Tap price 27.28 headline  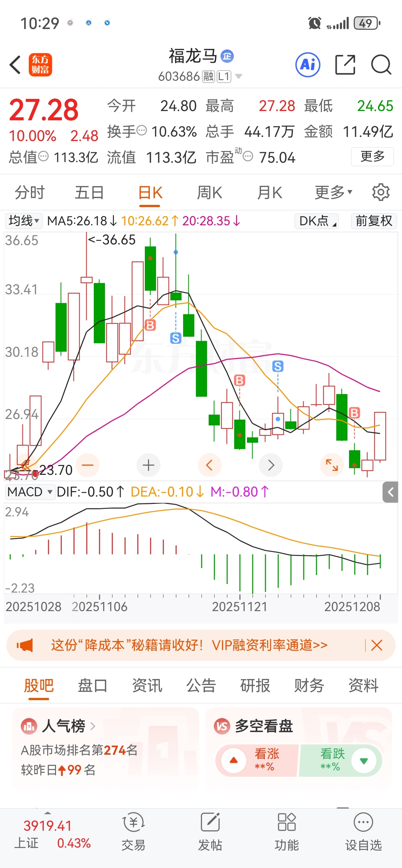point(43,110)
